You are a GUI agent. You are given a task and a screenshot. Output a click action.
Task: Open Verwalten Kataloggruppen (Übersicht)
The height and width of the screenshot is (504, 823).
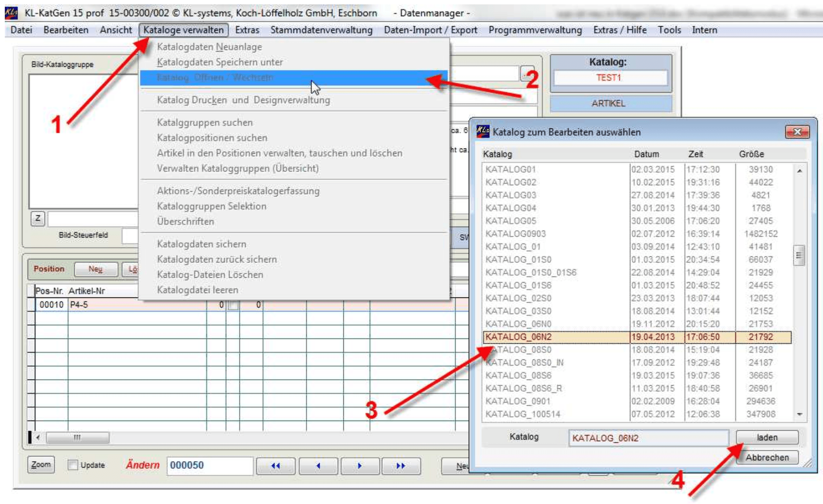click(294, 169)
